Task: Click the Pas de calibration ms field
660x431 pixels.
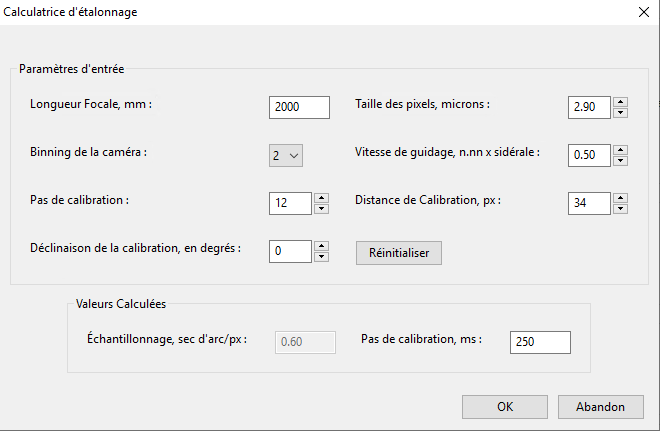Action: tap(540, 342)
